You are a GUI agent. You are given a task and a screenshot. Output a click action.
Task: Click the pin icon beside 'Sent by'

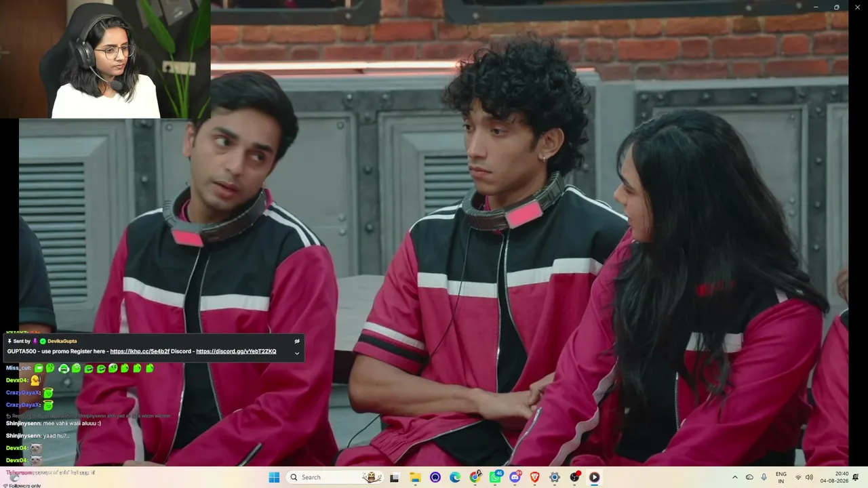point(9,341)
